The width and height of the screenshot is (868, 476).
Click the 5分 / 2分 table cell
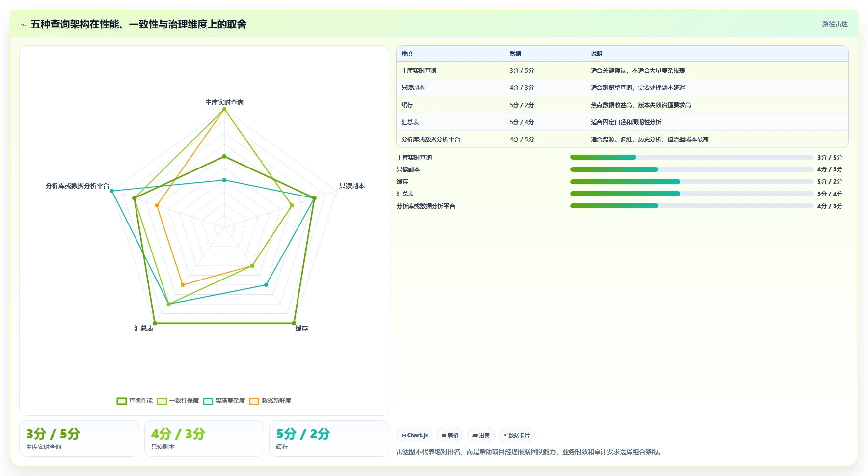521,105
